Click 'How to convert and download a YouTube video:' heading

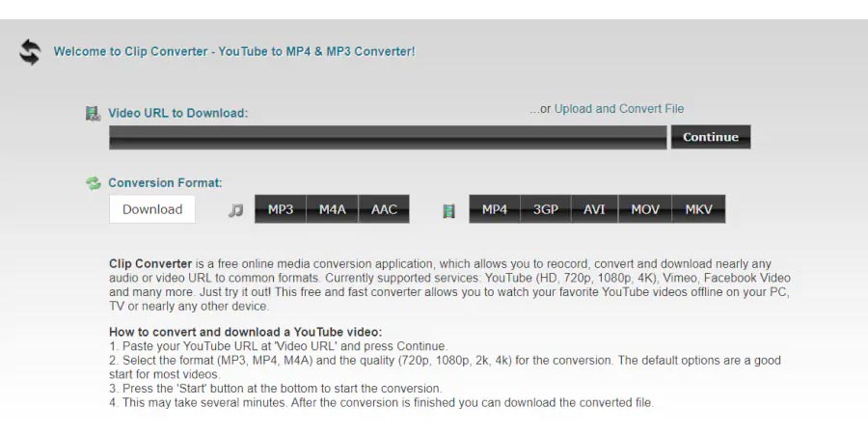tap(246, 332)
